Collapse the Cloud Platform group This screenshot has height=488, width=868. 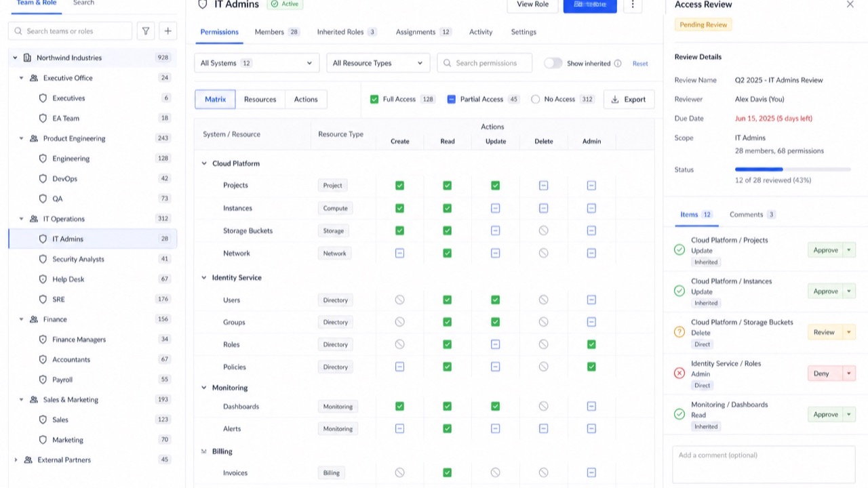coord(204,163)
